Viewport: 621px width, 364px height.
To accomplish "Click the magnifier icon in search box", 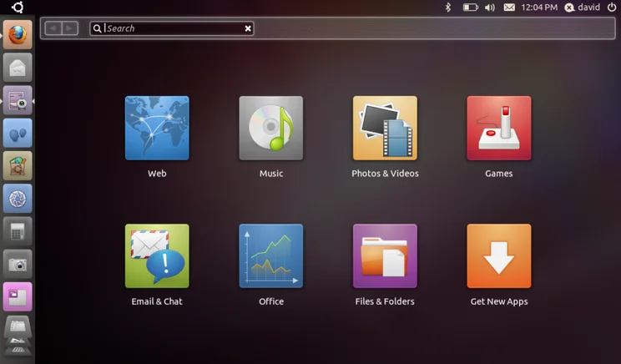I will coord(97,28).
